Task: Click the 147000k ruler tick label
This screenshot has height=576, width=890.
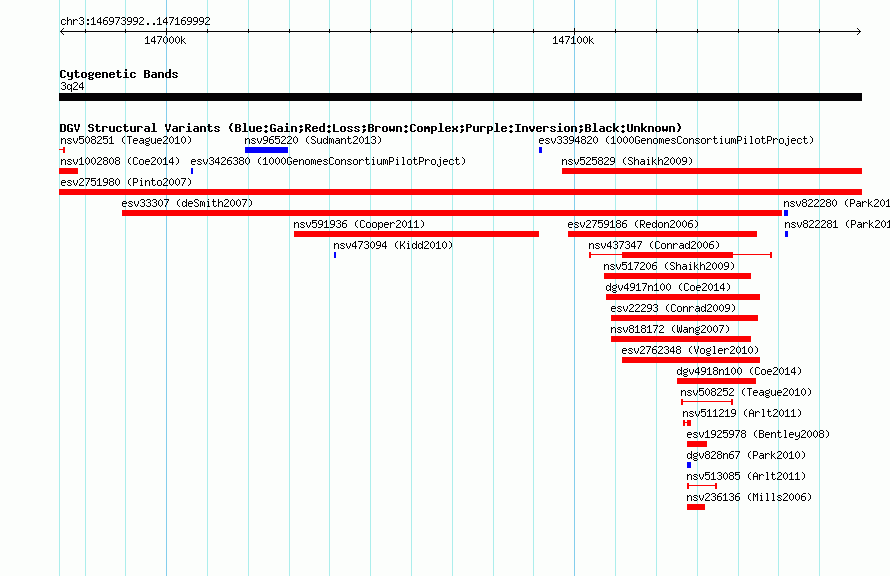Action: [165, 40]
